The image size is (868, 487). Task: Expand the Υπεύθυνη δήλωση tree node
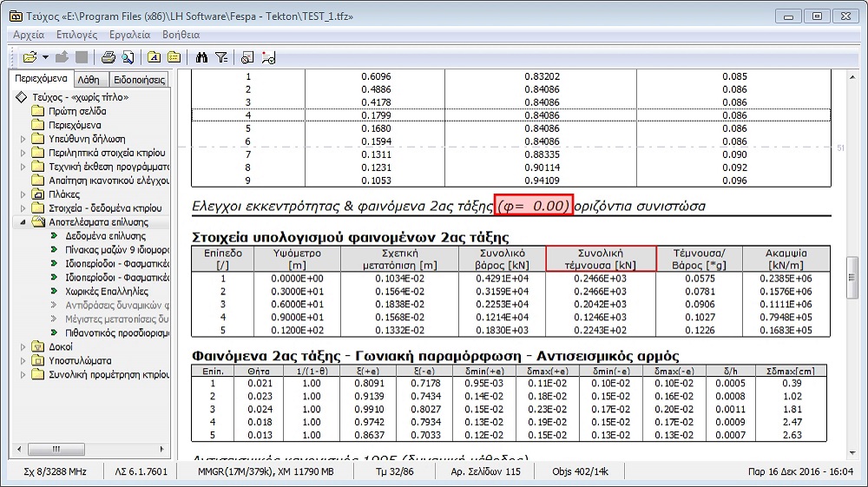(x=23, y=139)
